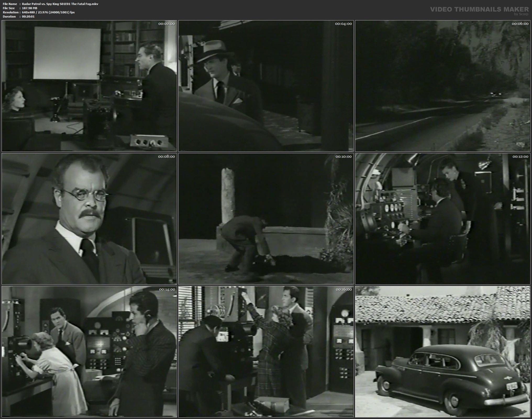
Task: Click the 00:14:00 man on telephone thumbnail
Action: (x=89, y=352)
